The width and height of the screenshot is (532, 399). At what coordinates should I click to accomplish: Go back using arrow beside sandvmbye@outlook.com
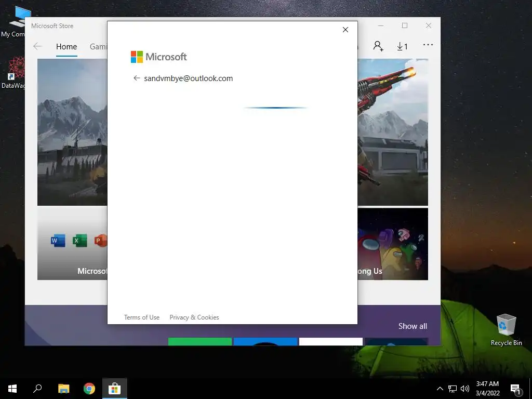[x=137, y=78]
